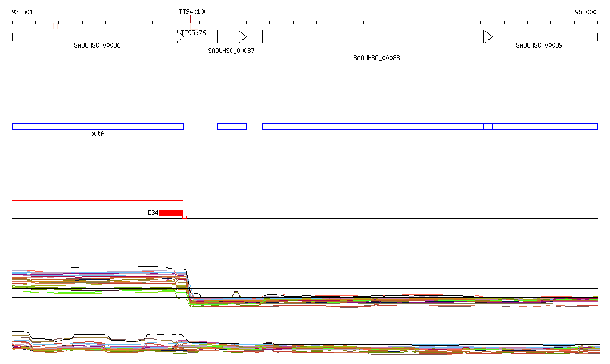Screen dimensions: 610x364
Task: Select the SAOUHSC_00089 gene bar
Action: pyautogui.click(x=541, y=37)
